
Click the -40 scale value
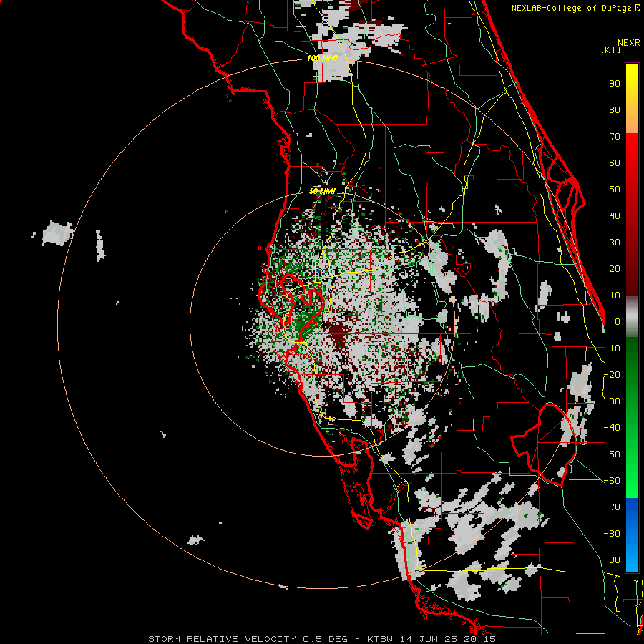tap(612, 428)
